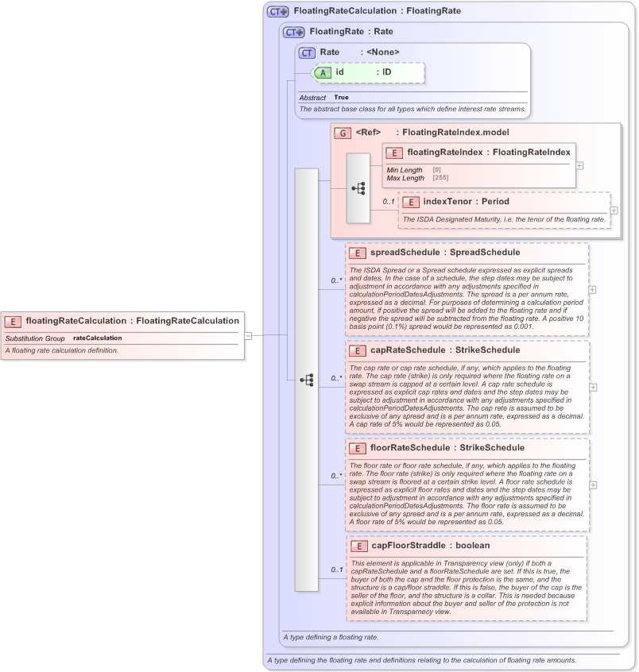Click 'A type defining a floating rate.' annotation
Screen dimensions: 639x672
pos(331,637)
